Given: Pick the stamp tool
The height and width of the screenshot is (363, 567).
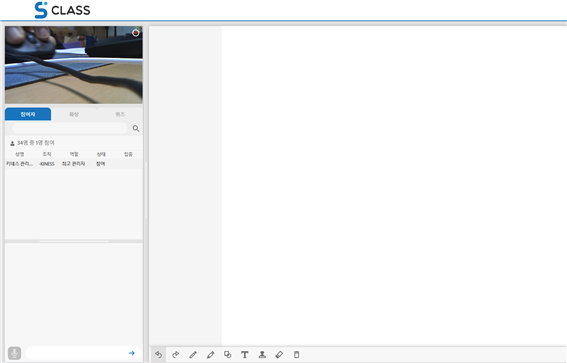Looking at the screenshot, I should pyautogui.click(x=262, y=354).
